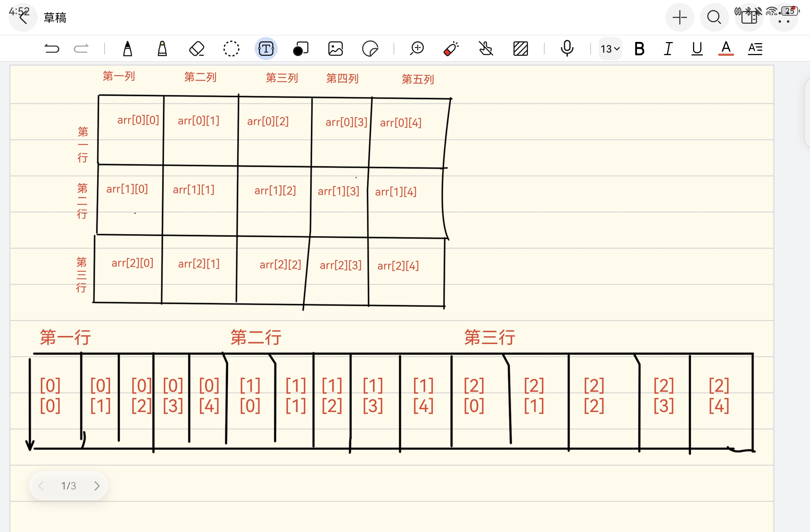Toggle underline text formatting
The height and width of the screenshot is (532, 810).
pos(697,49)
